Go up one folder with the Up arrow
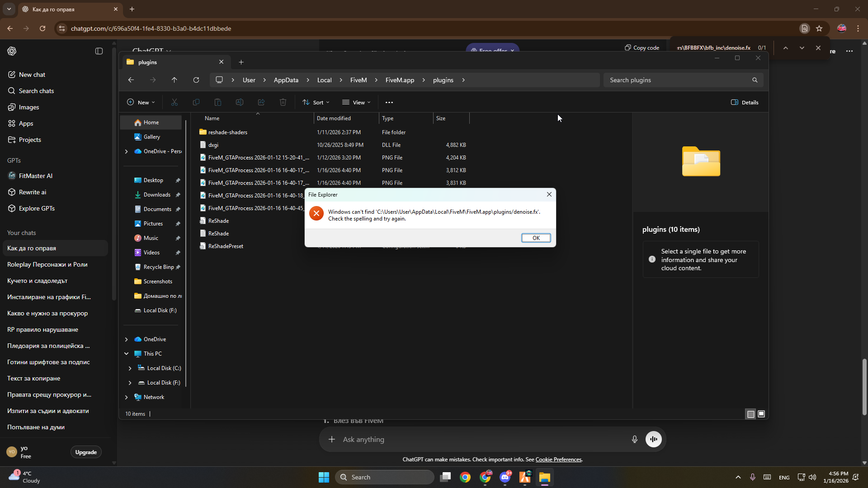This screenshot has width=868, height=488. tap(175, 80)
